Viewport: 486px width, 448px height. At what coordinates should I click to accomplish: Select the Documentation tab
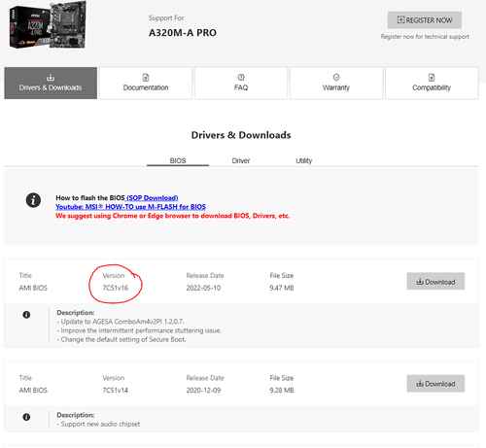coord(146,83)
